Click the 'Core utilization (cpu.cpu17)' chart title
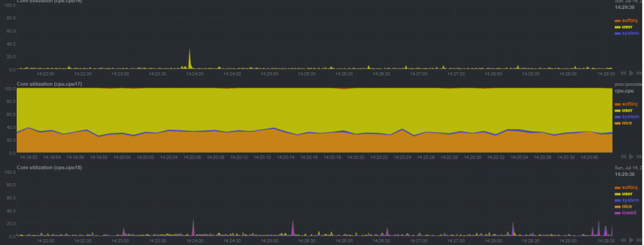Viewport: 644px width, 245px height. (x=50, y=84)
